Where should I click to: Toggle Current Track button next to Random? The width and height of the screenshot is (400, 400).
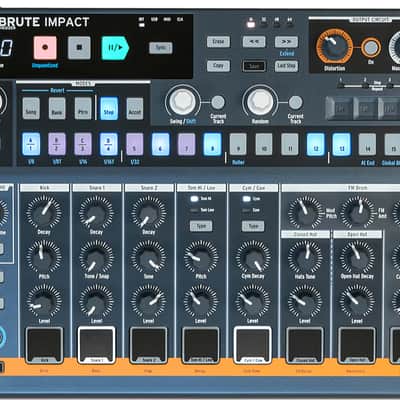pyautogui.click(x=295, y=103)
